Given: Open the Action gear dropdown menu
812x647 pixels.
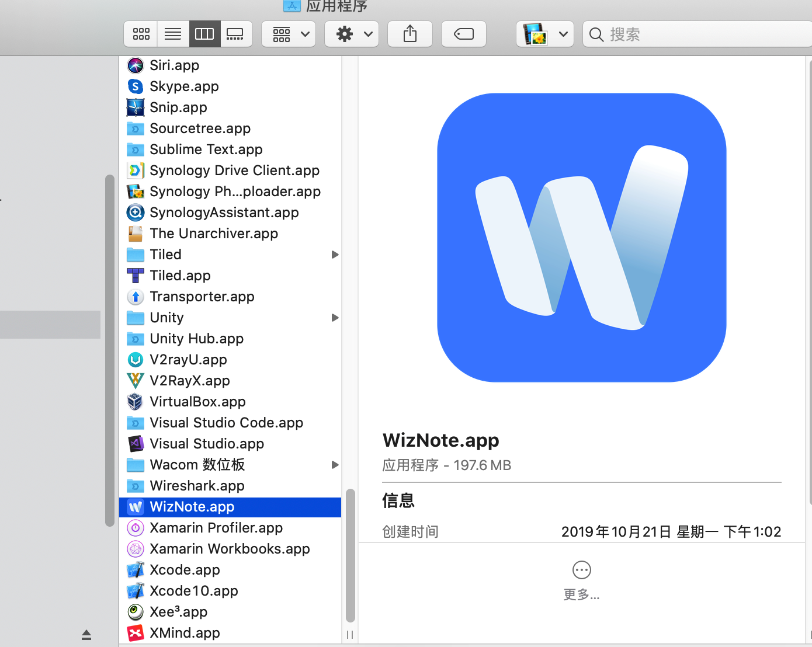Looking at the screenshot, I should [x=351, y=34].
